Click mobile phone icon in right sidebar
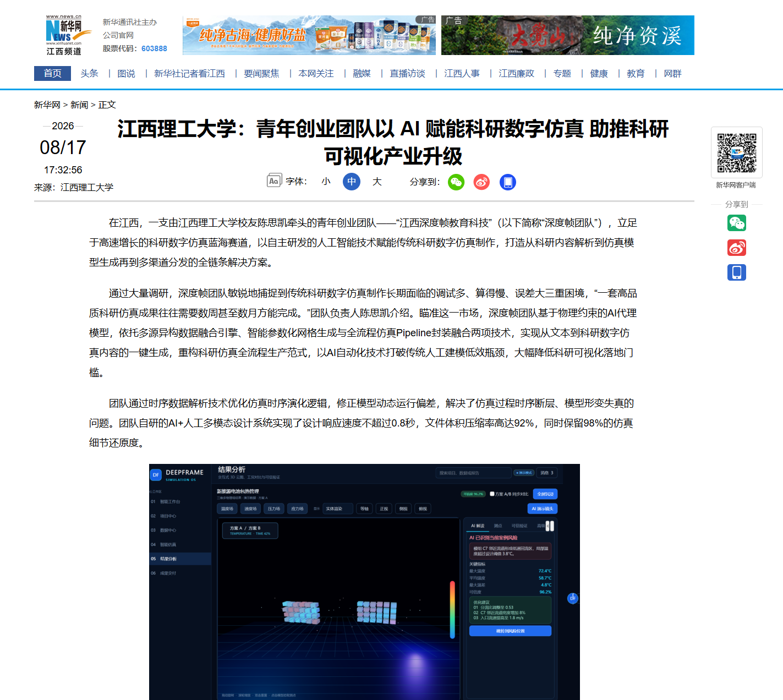Viewport: 783px width, 700px height. (737, 272)
